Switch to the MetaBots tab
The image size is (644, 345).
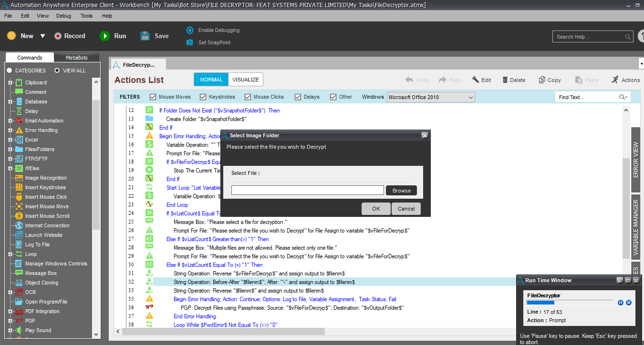[76, 58]
